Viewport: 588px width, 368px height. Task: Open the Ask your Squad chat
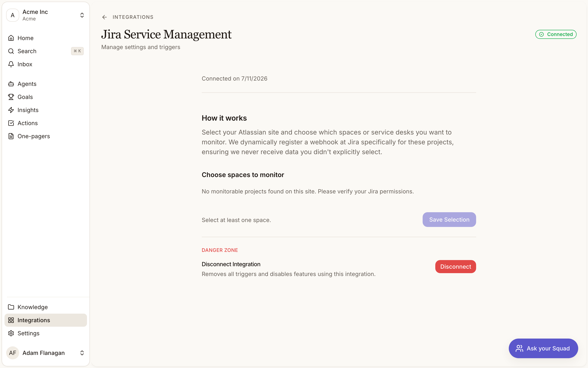[x=543, y=349]
